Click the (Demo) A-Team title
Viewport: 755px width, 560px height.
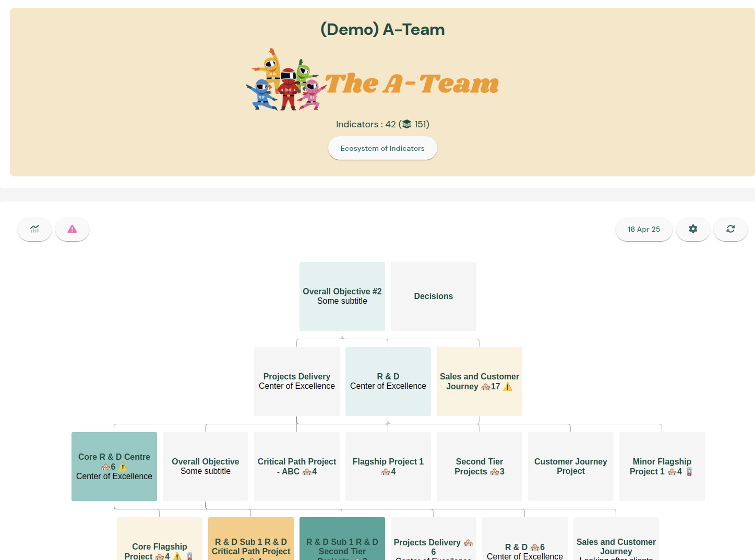pyautogui.click(x=382, y=30)
